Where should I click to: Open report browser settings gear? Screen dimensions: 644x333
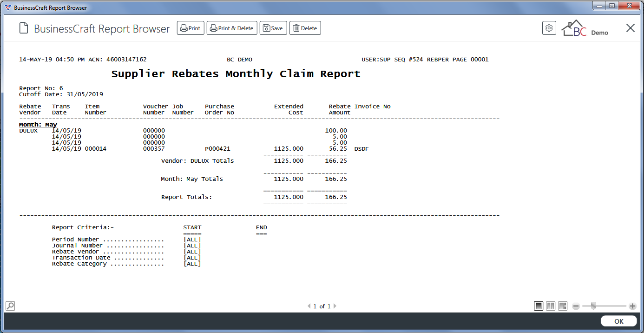549,28
